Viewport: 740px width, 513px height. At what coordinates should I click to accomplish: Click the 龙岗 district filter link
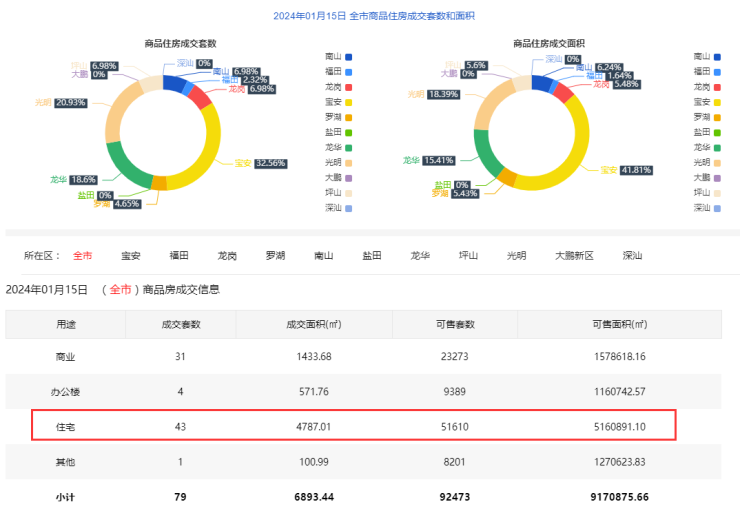click(227, 256)
